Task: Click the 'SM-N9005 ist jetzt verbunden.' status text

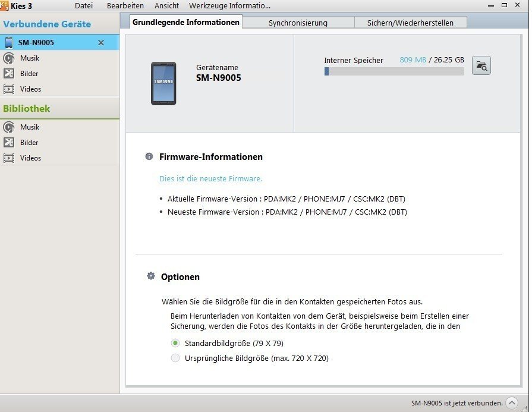Action: coord(457,403)
